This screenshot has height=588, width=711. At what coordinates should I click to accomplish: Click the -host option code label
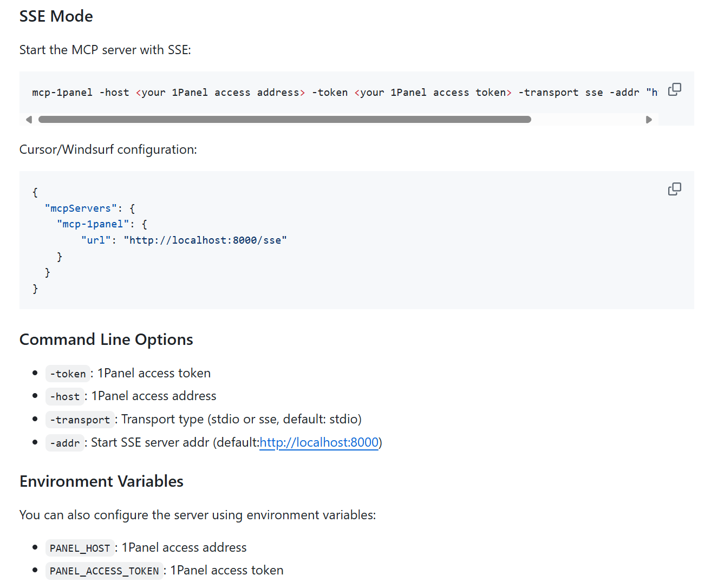[x=64, y=396]
